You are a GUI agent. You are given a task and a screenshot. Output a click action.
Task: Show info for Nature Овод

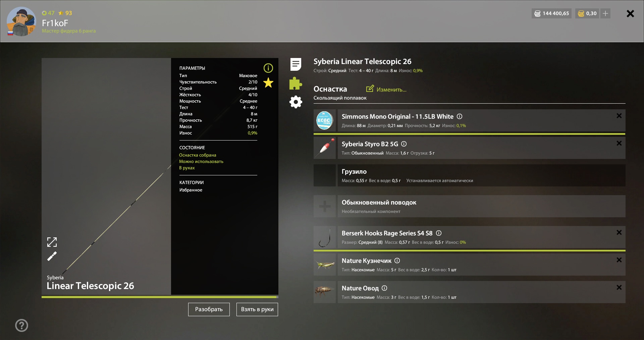pyautogui.click(x=384, y=288)
